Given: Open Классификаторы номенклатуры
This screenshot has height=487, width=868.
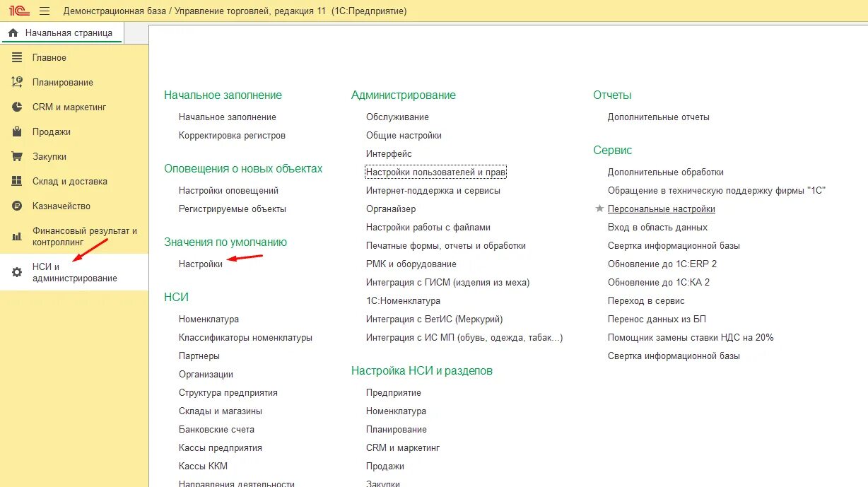Looking at the screenshot, I should pyautogui.click(x=245, y=337).
